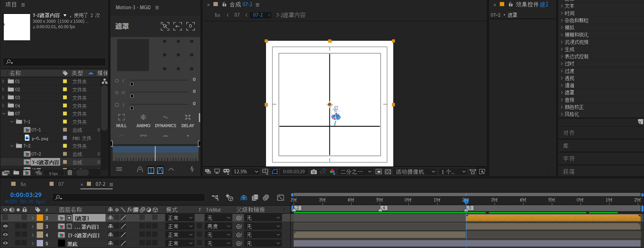Image resolution: width=644 pixels, height=248 pixels.
Task: Toggle mask and shape path visibility
Action: pos(275,172)
